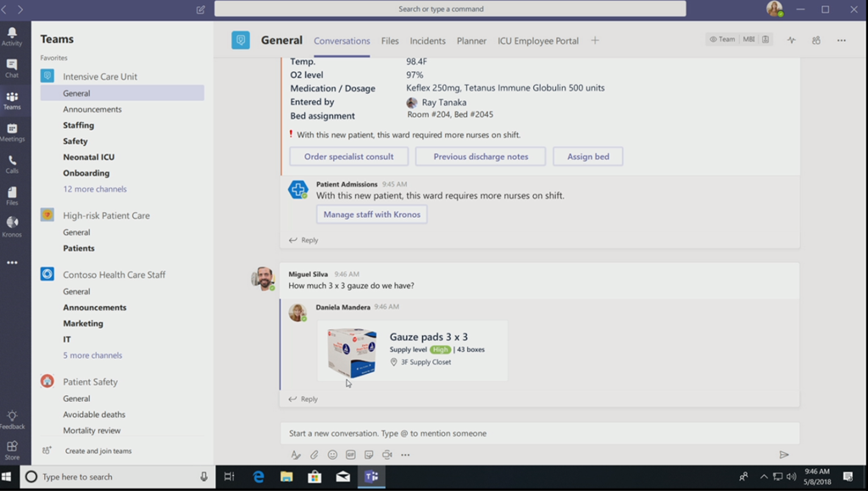Click the Manage staff with Kronos button
The width and height of the screenshot is (868, 491).
[x=371, y=215]
